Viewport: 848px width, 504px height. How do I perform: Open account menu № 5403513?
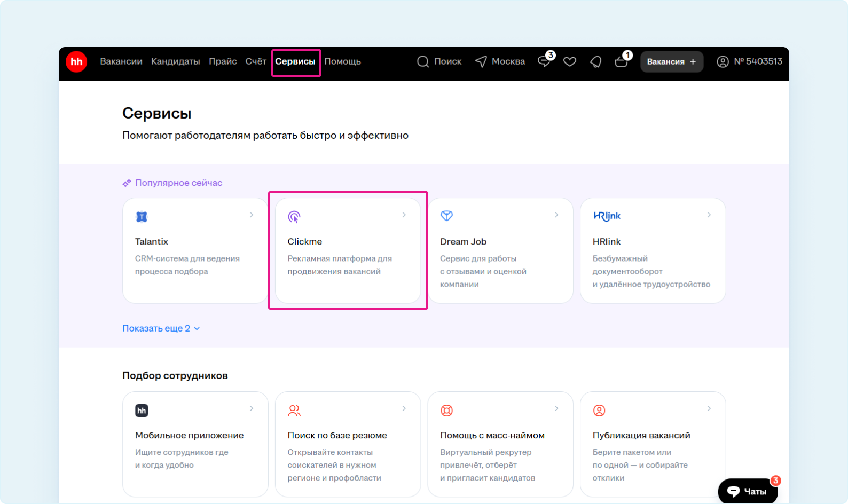click(x=750, y=62)
